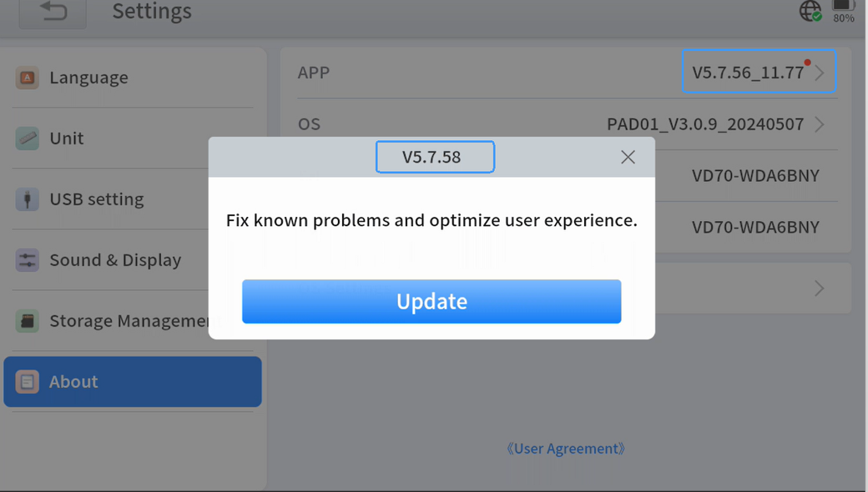Click the Unit ruler icon
Viewport: 868px width, 492px height.
coord(28,138)
